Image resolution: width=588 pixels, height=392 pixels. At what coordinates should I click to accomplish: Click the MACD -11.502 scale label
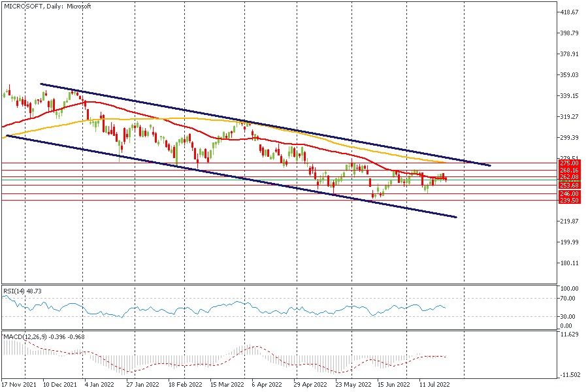click(x=570, y=375)
